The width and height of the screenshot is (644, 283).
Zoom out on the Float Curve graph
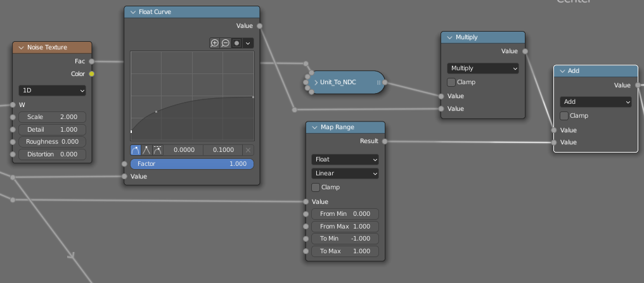point(225,43)
